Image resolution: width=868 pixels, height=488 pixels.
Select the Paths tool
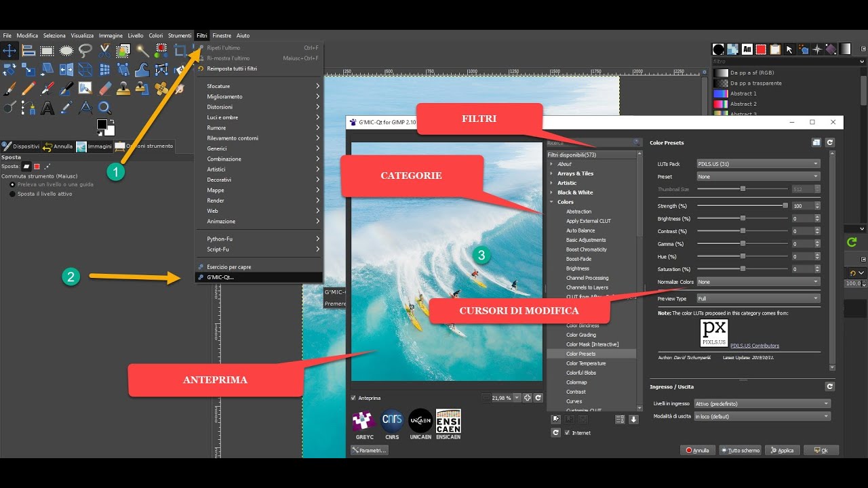click(28, 107)
